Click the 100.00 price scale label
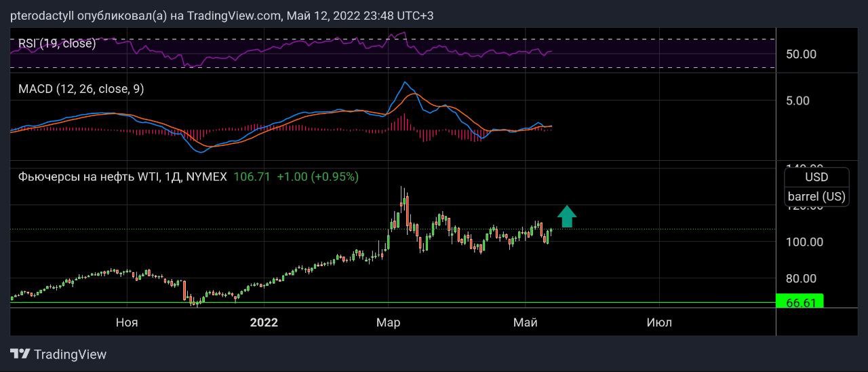 804,242
